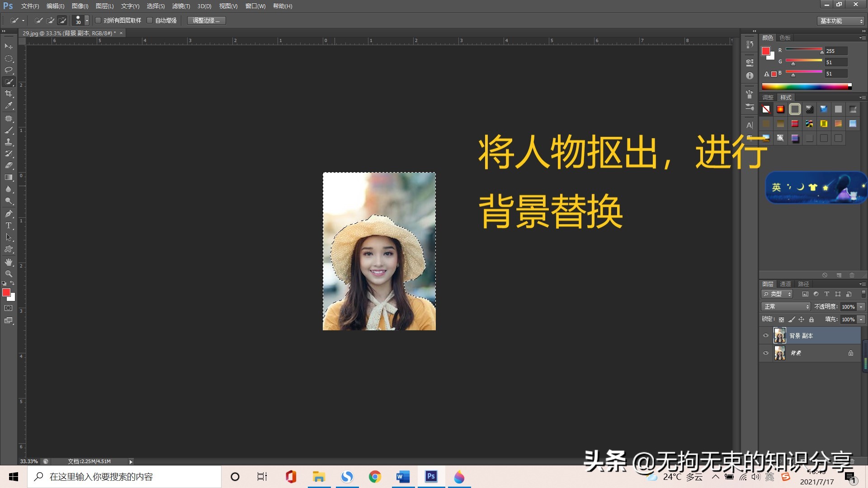Image resolution: width=868 pixels, height=488 pixels.
Task: Select the Type tool
Action: click(9, 225)
